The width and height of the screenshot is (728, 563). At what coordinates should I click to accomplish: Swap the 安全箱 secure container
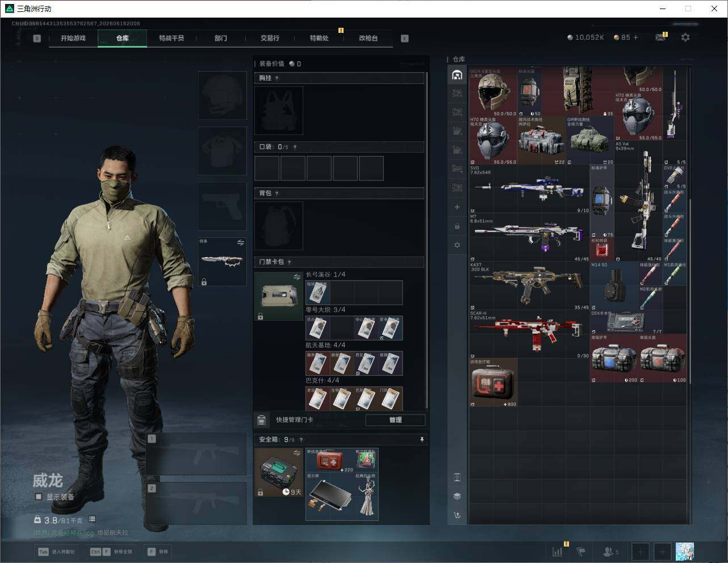(x=297, y=452)
